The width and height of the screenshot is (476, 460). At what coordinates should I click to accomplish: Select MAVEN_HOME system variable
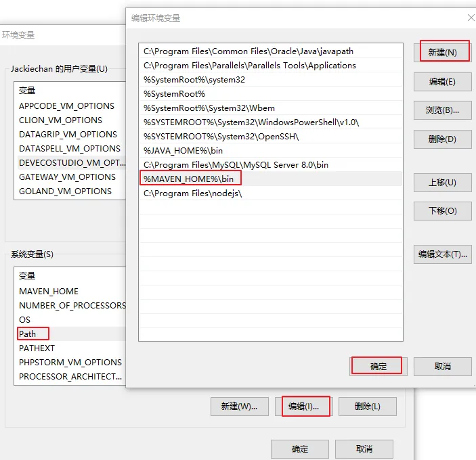pyautogui.click(x=49, y=291)
